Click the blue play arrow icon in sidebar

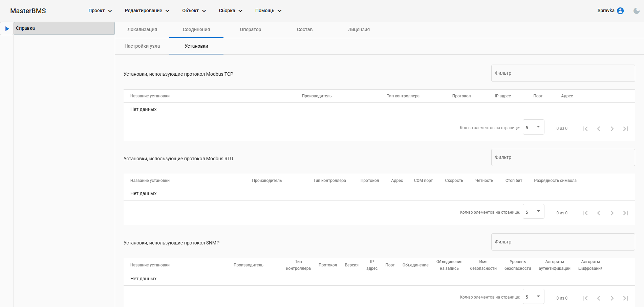coord(7,29)
